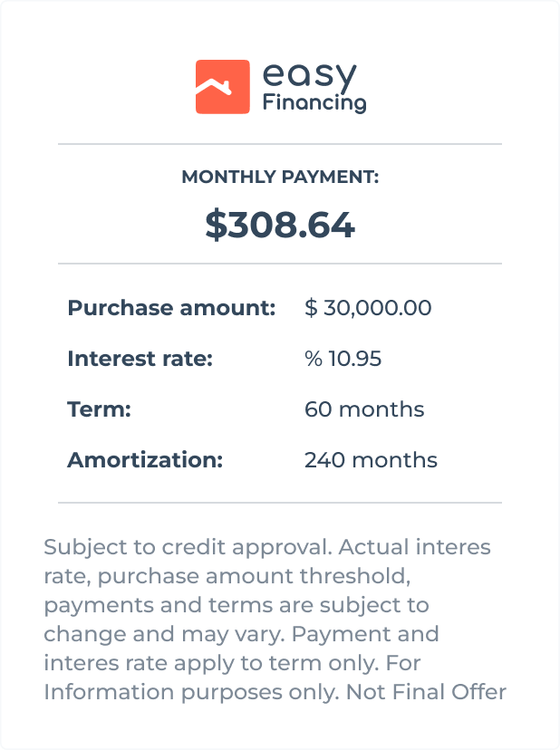This screenshot has width=560, height=750.
Task: Select the Purchase amount label
Action: (x=171, y=308)
